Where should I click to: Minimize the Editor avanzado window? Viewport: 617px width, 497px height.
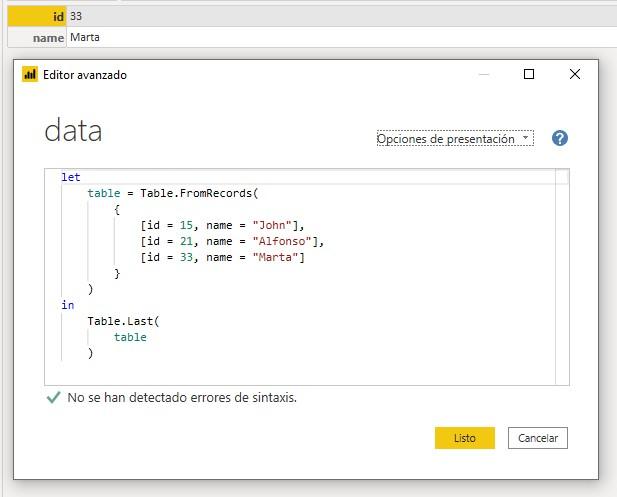click(x=484, y=74)
